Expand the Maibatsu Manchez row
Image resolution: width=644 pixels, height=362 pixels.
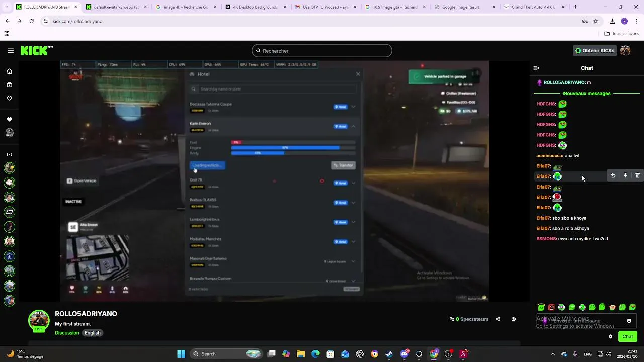coord(353,242)
